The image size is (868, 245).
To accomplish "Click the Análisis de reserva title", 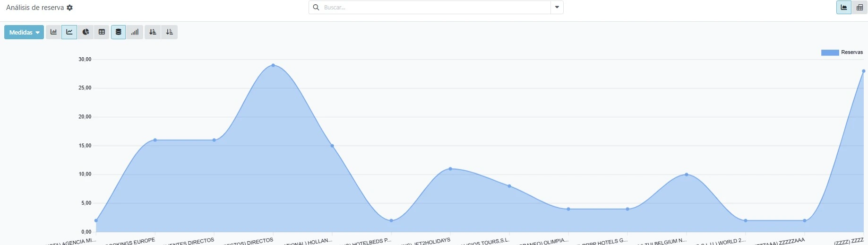I will [35, 8].
